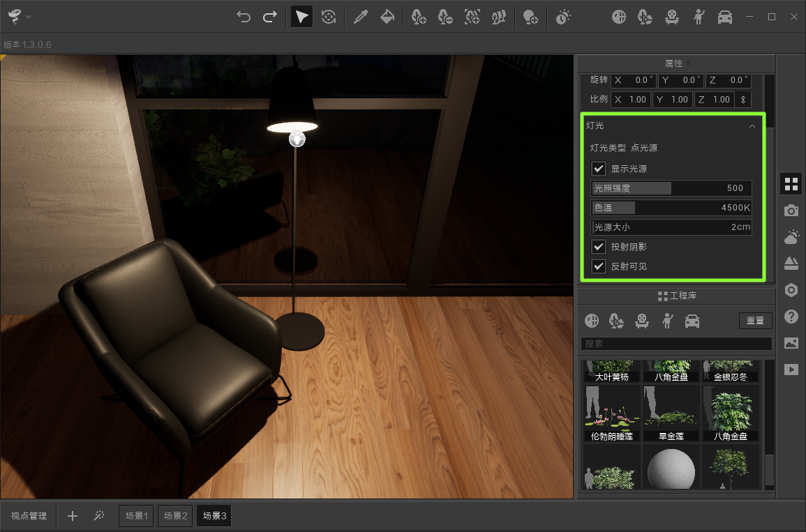Image resolution: width=806 pixels, height=532 pixels.
Task: Activate the paint bucket fill tool
Action: (x=387, y=16)
